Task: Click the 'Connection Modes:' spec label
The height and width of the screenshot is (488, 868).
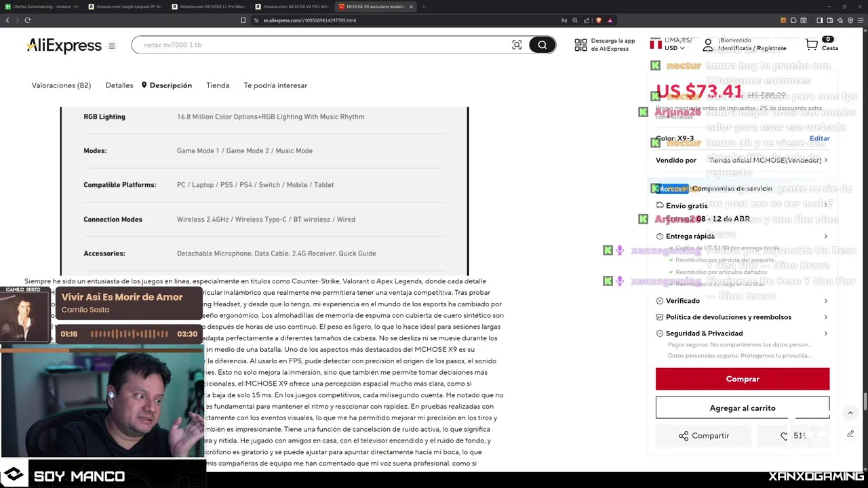Action: click(113, 220)
